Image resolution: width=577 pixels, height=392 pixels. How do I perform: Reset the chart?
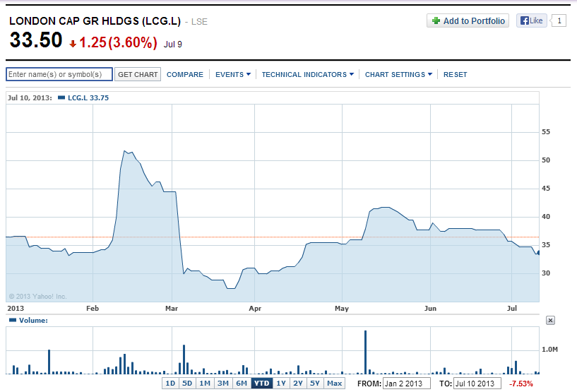455,74
